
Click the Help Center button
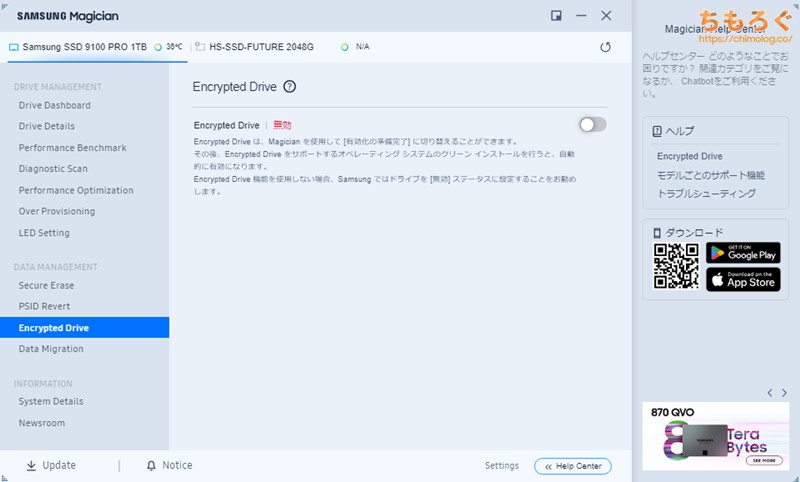pyautogui.click(x=572, y=466)
